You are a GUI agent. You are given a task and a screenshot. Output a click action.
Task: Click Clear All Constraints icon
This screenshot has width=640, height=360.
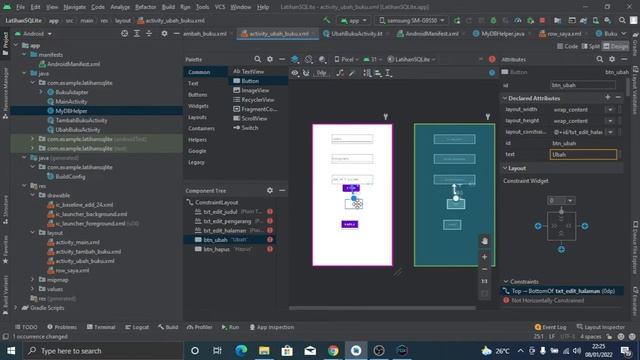pyautogui.click(x=340, y=73)
